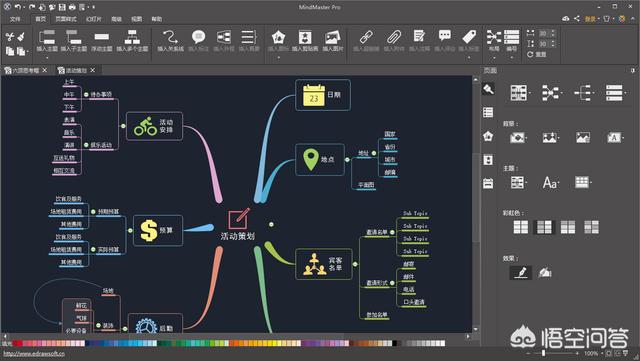Screen dimensions: 640x361
Task: Open the edrawsoft.cn link in status bar
Action: click(34, 354)
